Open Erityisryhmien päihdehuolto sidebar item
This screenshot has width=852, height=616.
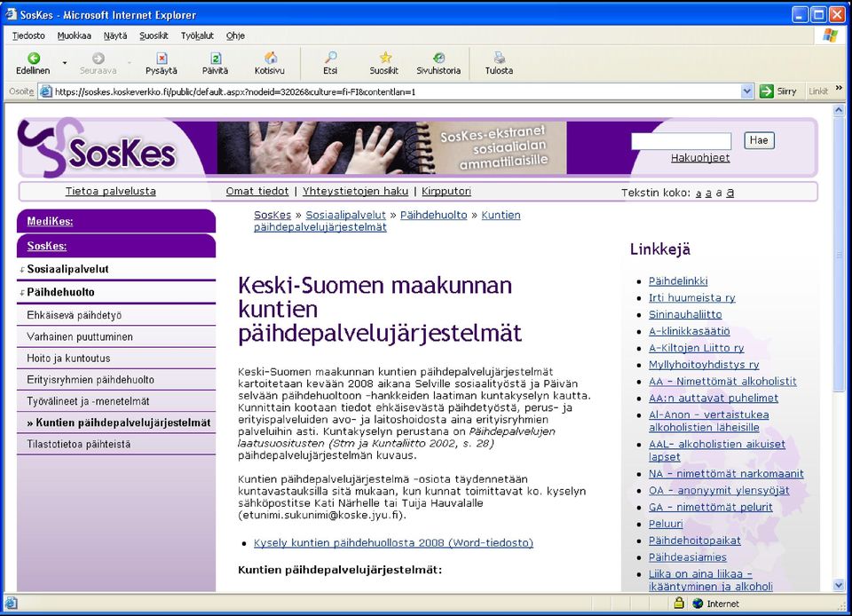[116, 380]
